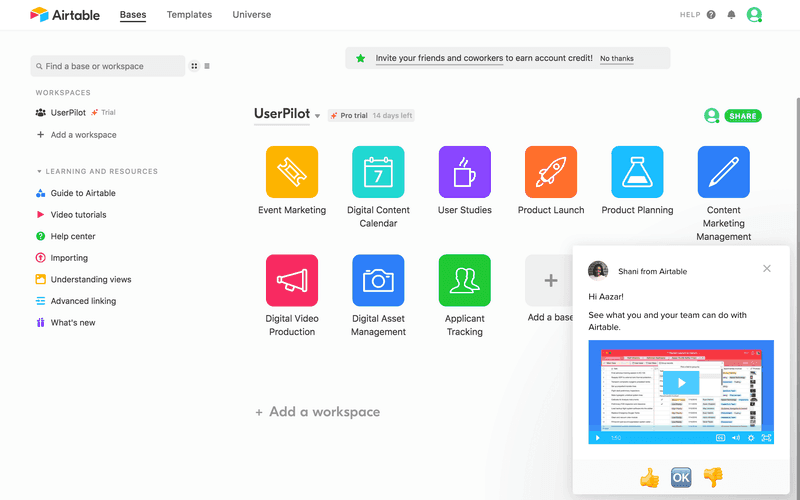Open the Content Marketing Management pencil base
The image size is (800, 500).
coord(723,172)
